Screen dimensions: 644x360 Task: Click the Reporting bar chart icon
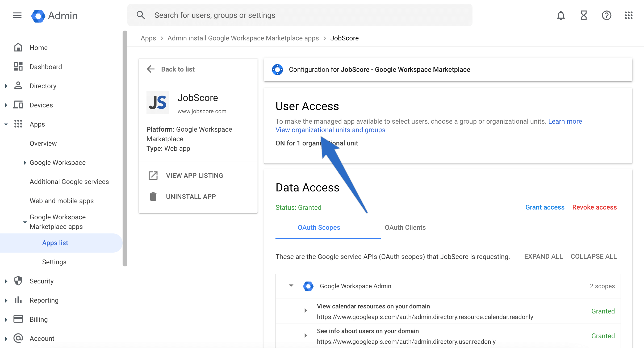tap(18, 300)
